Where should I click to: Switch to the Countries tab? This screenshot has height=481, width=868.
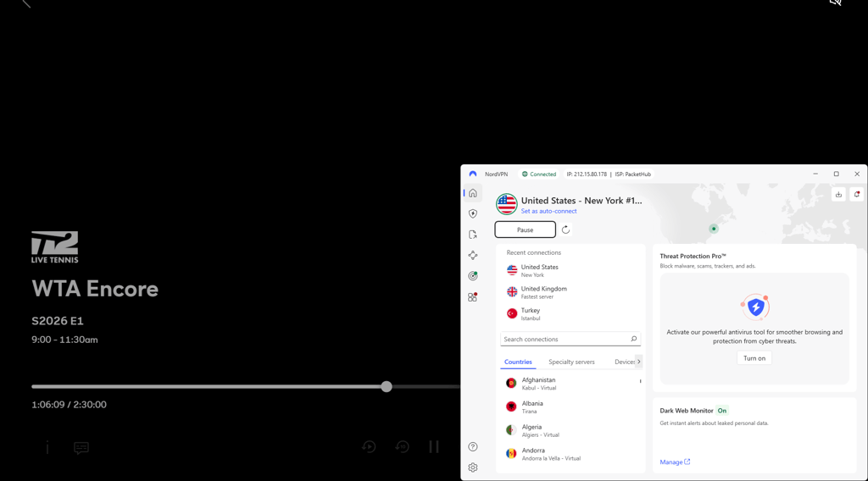[518, 362]
